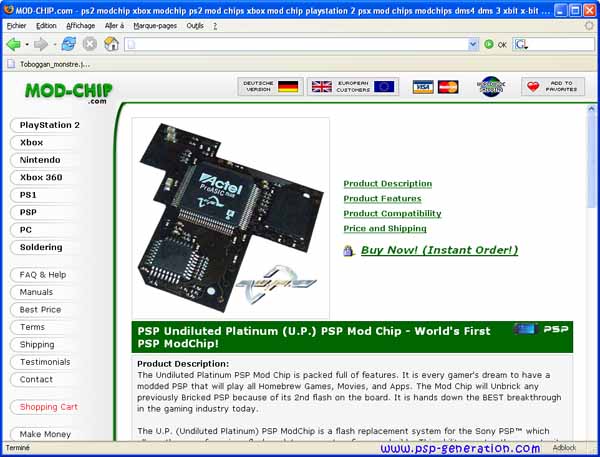Click the worldwide shipping globe icon
The height and width of the screenshot is (457, 600).
[x=491, y=87]
